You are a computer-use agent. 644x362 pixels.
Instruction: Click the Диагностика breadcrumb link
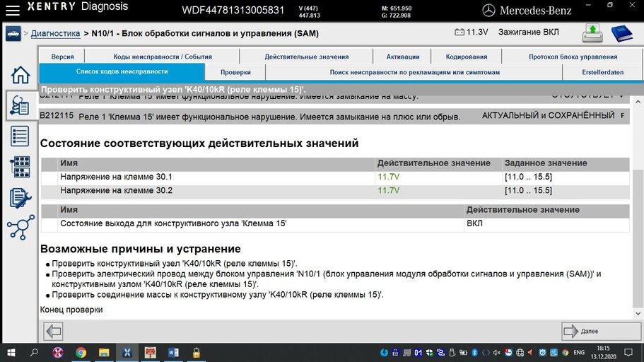[55, 33]
